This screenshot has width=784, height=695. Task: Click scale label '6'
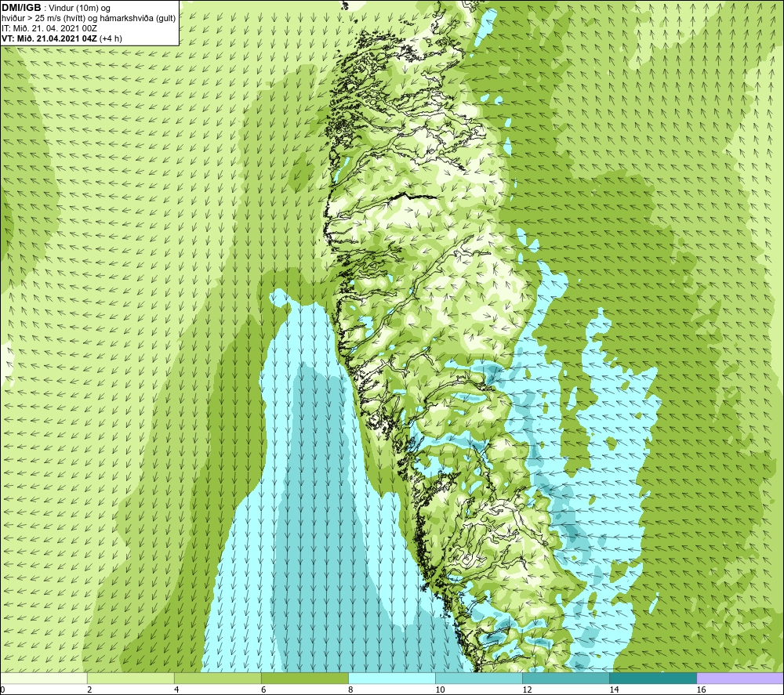(263, 690)
